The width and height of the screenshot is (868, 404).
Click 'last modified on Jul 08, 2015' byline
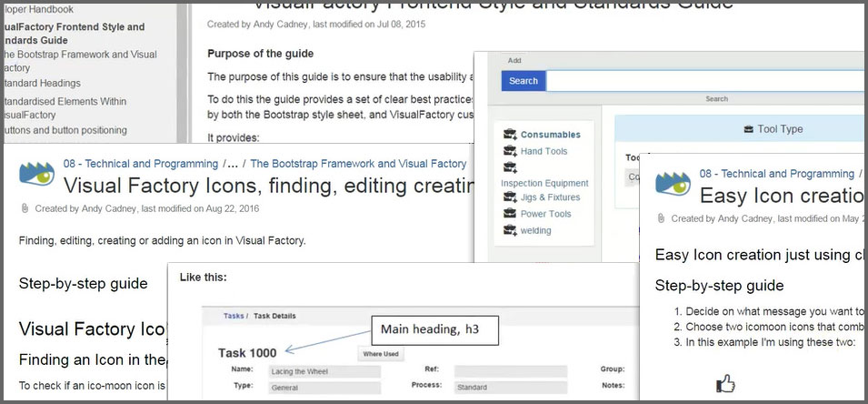[x=370, y=25]
